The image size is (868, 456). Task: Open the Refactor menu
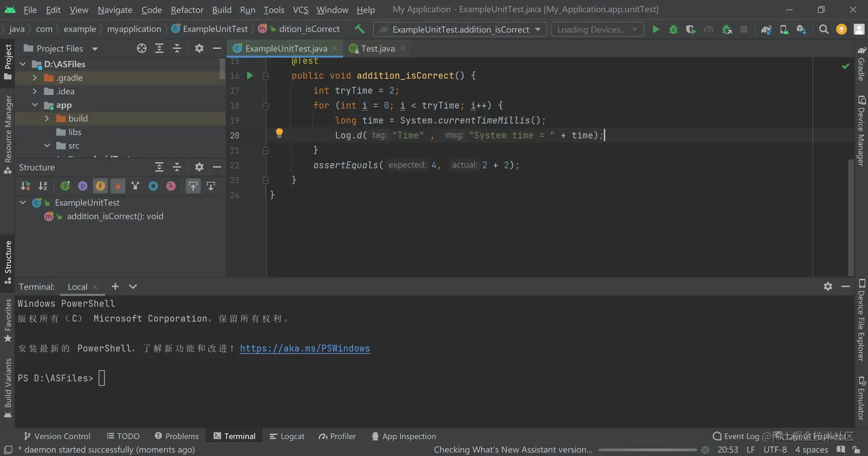click(x=187, y=10)
